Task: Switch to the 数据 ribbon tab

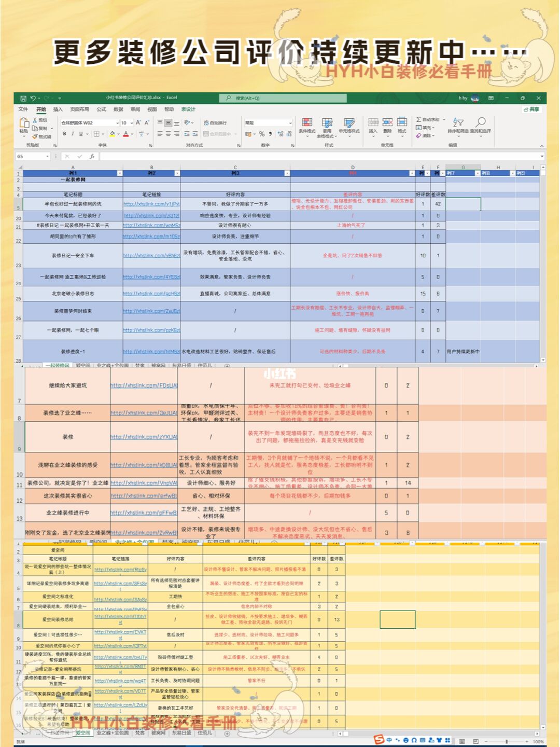Action: pyautogui.click(x=118, y=109)
